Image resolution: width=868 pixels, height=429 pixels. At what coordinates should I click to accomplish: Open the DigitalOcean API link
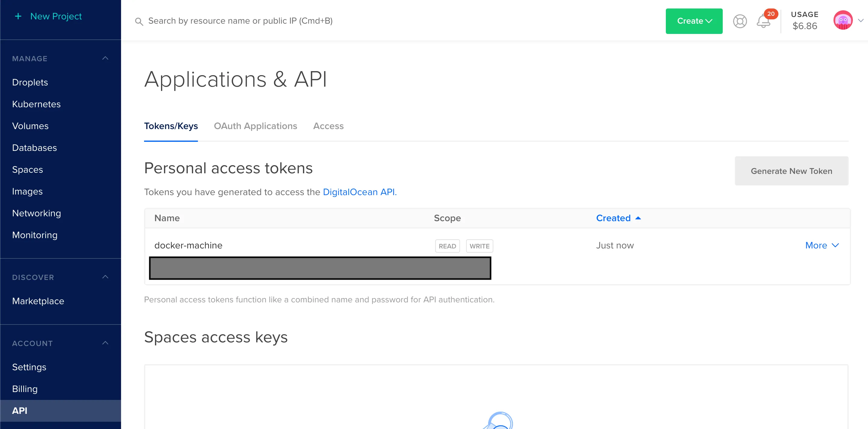pos(359,192)
